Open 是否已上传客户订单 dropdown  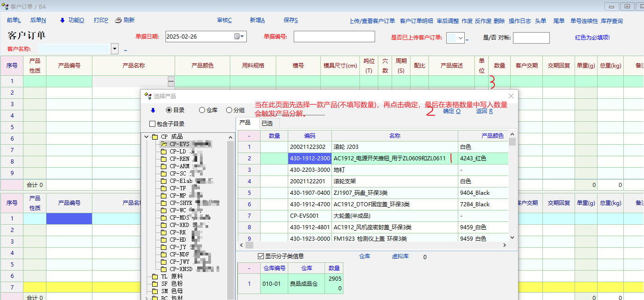pos(461,38)
